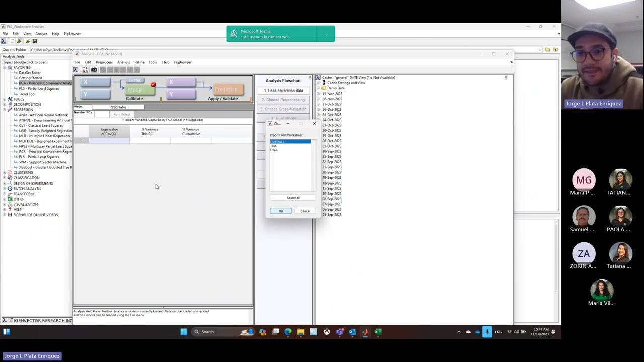Expand the TOOLS tree node
The width and height of the screenshot is (644, 362).
point(5,99)
